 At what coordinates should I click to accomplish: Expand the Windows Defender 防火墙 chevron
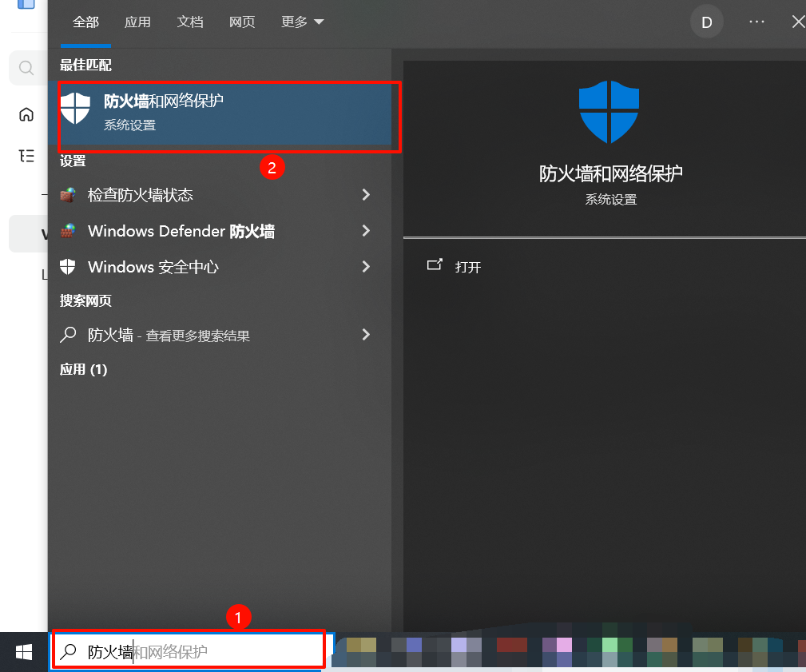[x=366, y=231]
